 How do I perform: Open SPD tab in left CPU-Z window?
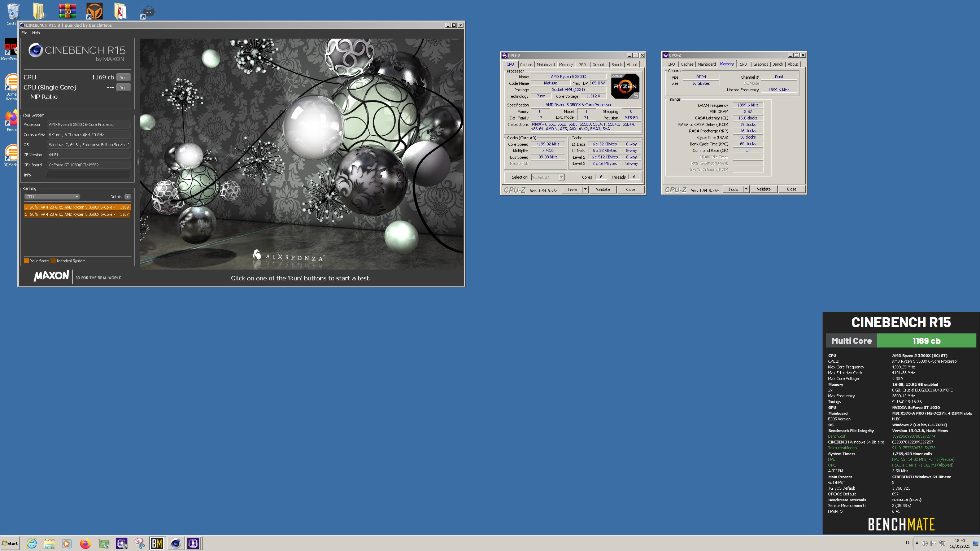pyautogui.click(x=583, y=65)
